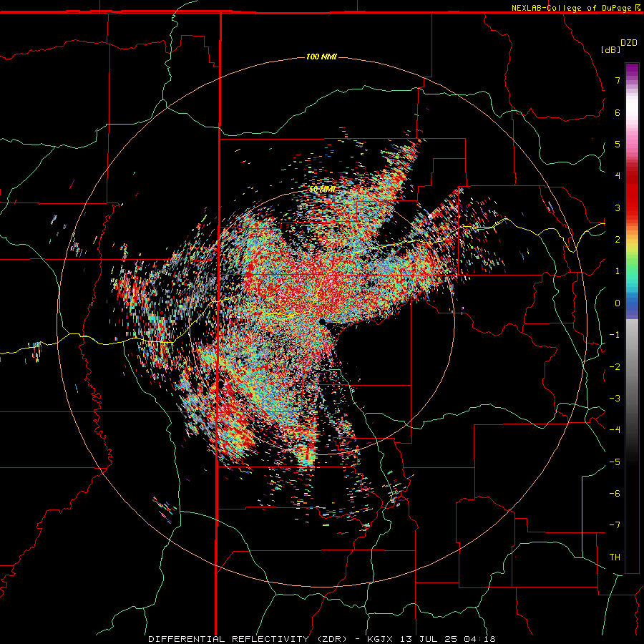This screenshot has width=644, height=644.
Task: Click the 5 value on the color scale
Action: click(x=618, y=144)
